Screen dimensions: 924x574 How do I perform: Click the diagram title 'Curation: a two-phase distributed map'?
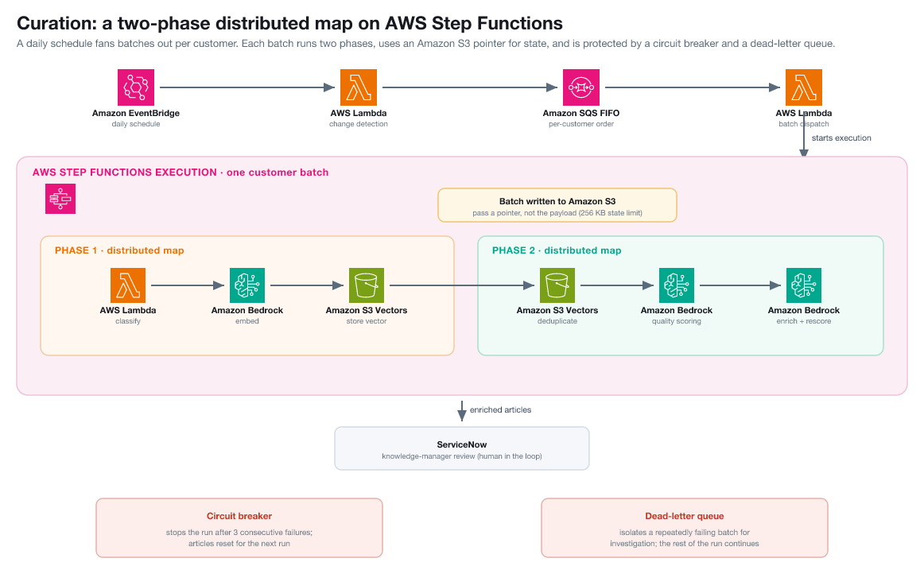(x=199, y=23)
